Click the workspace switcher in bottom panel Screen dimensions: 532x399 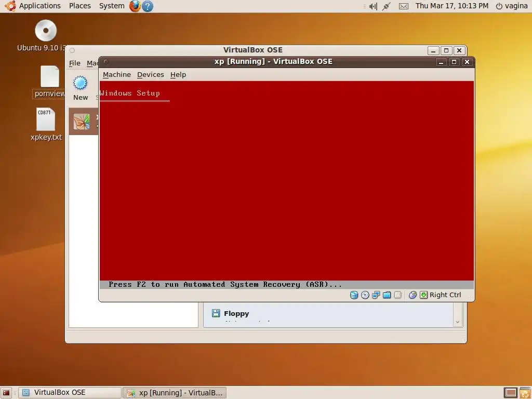tap(510, 393)
